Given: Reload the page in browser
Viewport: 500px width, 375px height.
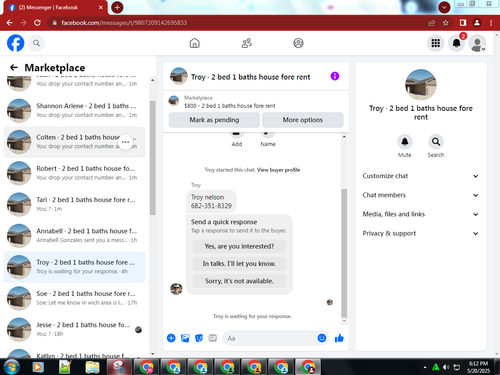Looking at the screenshot, I should tap(37, 23).
